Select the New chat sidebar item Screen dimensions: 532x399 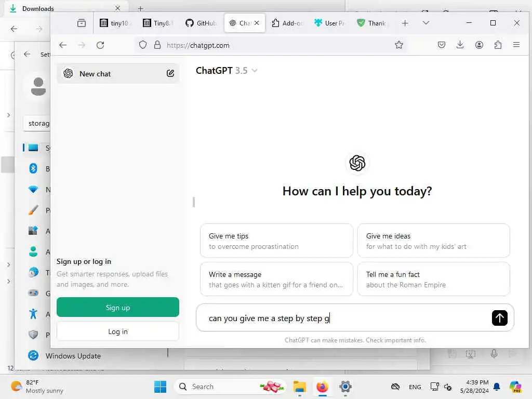coord(118,73)
